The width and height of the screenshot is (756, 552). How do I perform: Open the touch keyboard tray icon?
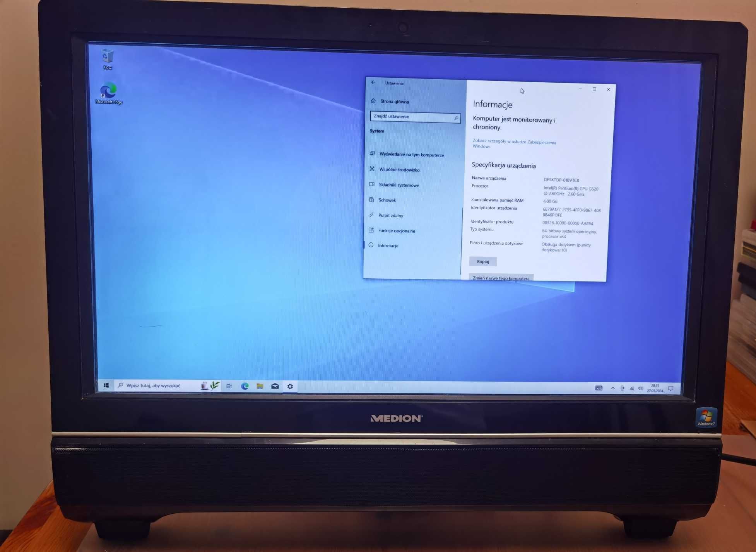[599, 388]
